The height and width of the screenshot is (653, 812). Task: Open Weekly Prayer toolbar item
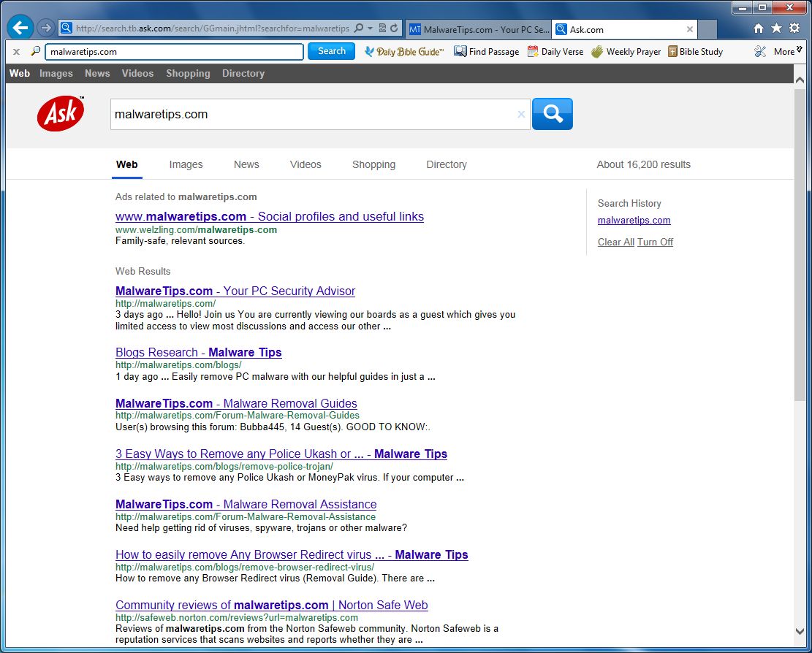tap(626, 52)
